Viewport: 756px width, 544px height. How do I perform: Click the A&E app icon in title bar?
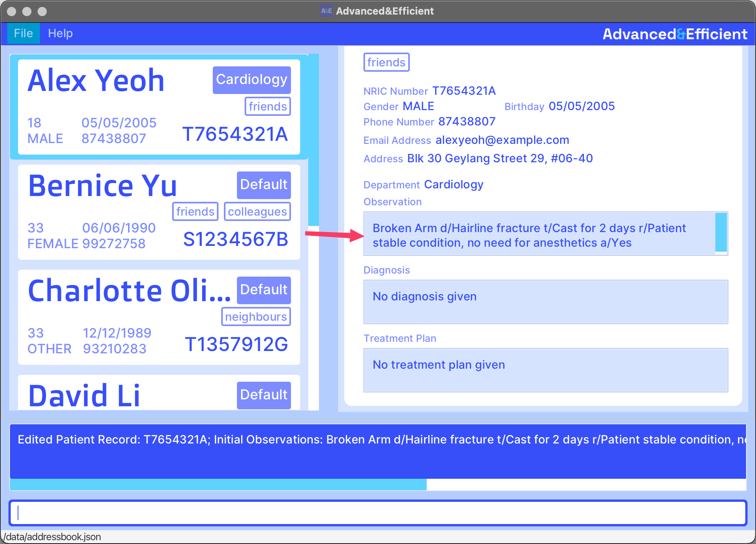tap(326, 11)
